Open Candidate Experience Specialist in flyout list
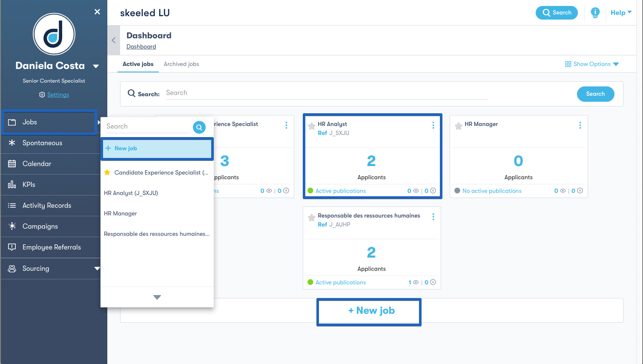 click(161, 172)
